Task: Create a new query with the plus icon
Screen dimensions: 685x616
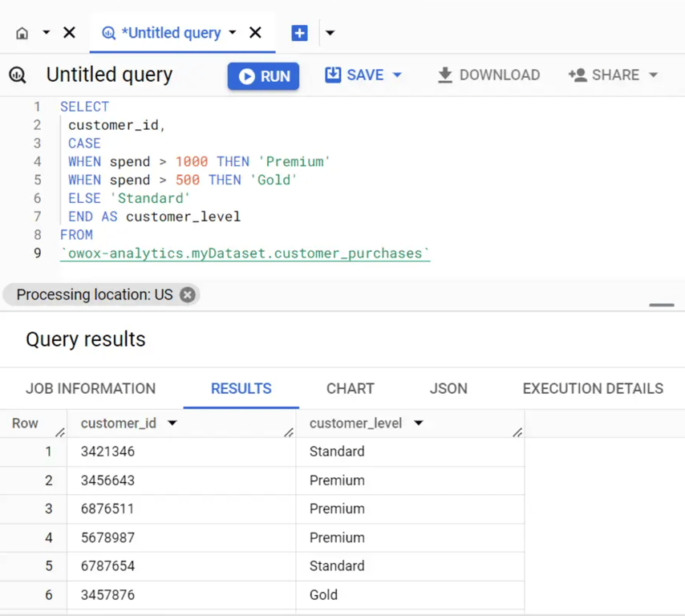Action: coord(299,33)
